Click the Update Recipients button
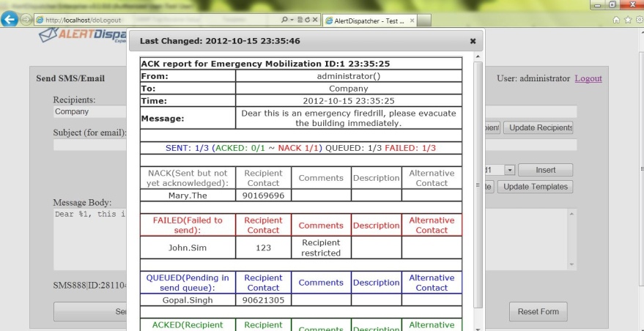 pos(538,127)
